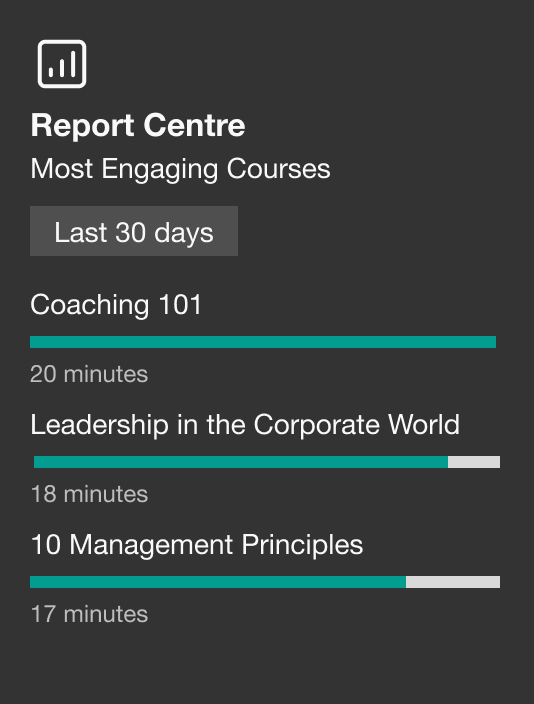Click empty card area beneath 17 minutes

267,664
